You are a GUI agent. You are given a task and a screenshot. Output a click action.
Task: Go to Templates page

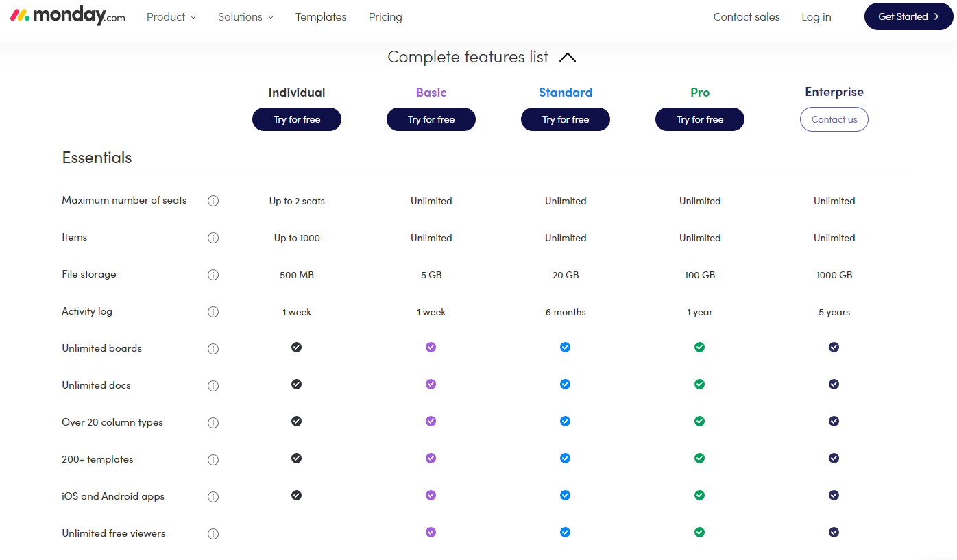coord(321,16)
